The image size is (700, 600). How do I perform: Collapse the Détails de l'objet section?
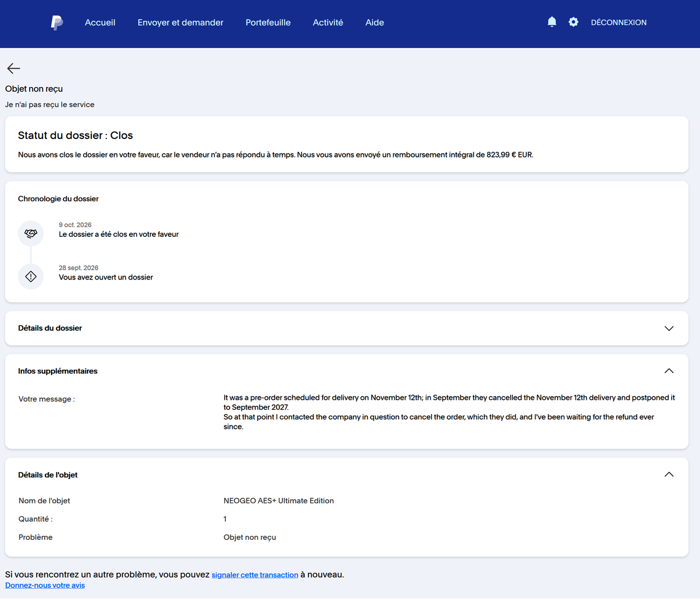[669, 475]
